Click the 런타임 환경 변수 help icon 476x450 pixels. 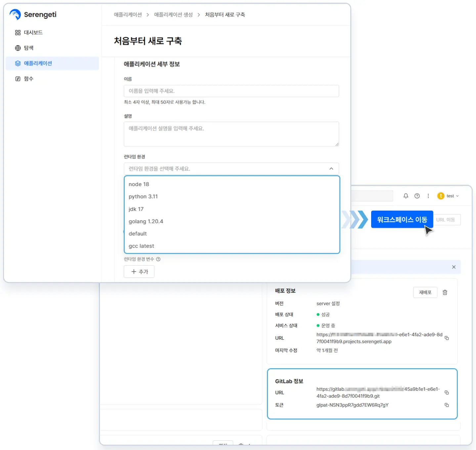(158, 259)
